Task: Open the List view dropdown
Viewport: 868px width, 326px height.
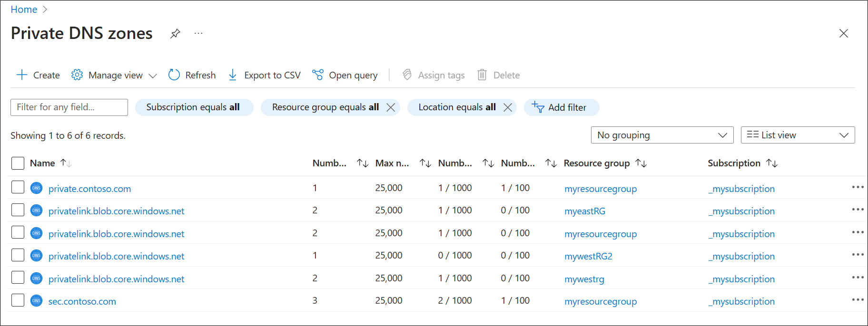Action: pyautogui.click(x=798, y=135)
